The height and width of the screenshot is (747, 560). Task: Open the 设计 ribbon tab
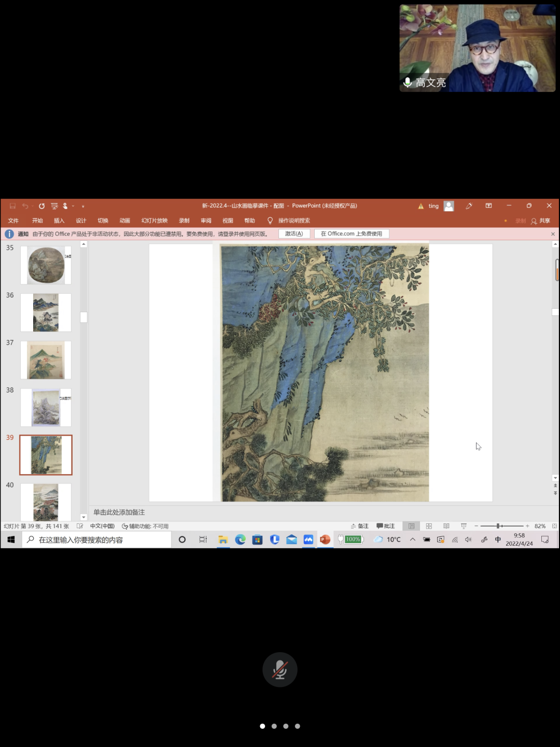[81, 220]
